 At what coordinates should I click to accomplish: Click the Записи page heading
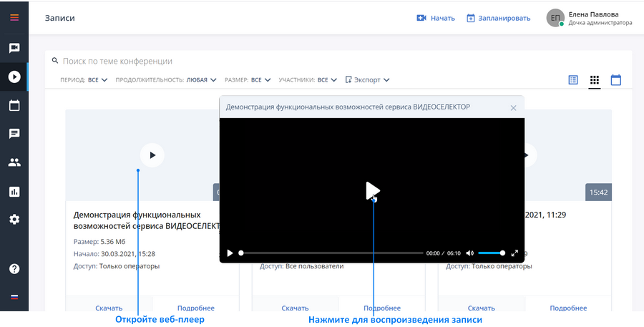click(60, 18)
